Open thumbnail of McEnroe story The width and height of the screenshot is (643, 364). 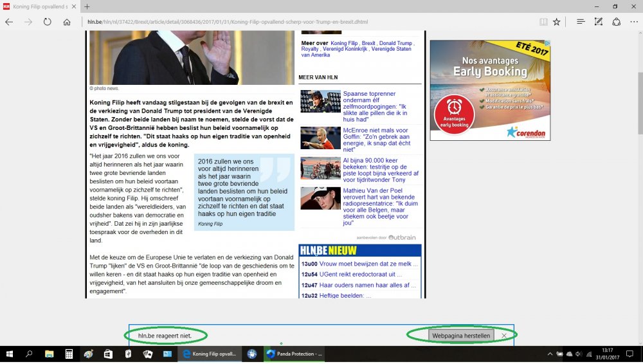coord(320,138)
